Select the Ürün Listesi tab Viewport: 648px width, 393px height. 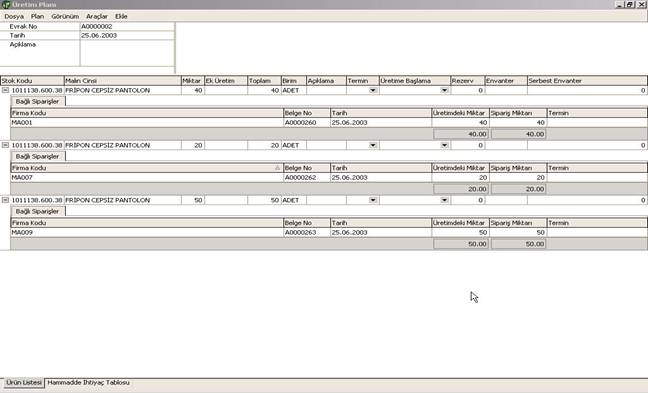[24, 383]
